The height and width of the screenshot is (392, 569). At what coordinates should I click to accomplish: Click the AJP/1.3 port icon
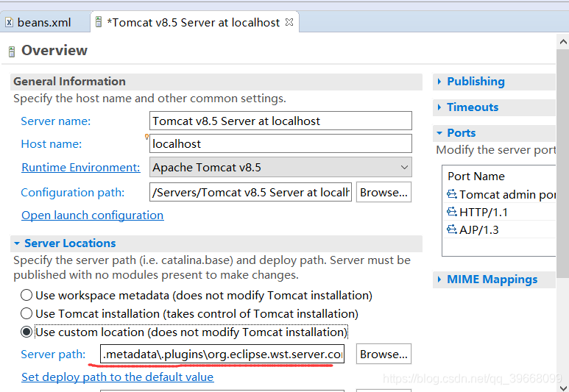click(x=452, y=229)
